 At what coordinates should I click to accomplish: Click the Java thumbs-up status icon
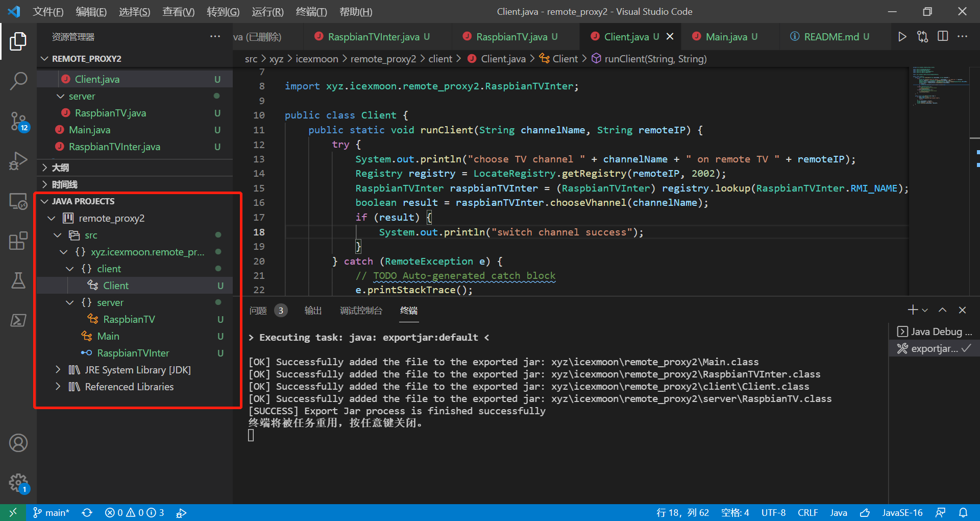[865, 512]
